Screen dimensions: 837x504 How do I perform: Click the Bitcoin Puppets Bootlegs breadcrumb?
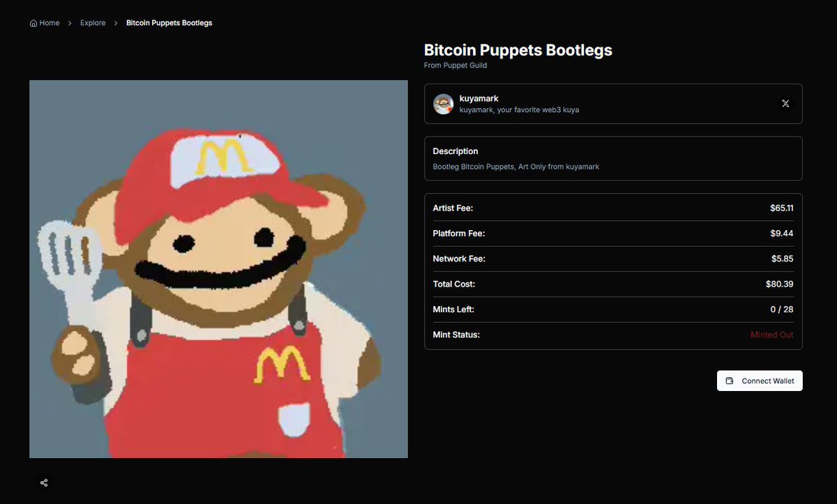169,23
